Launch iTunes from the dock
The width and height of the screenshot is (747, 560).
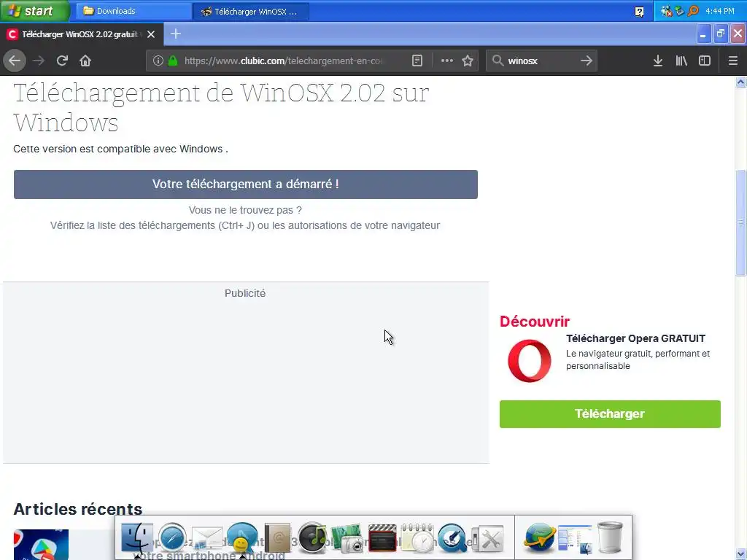pyautogui.click(x=312, y=538)
